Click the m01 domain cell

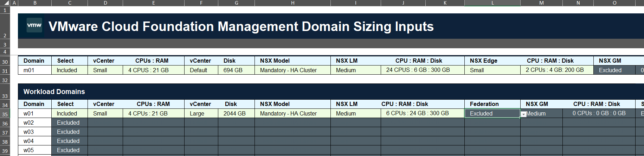click(35, 70)
